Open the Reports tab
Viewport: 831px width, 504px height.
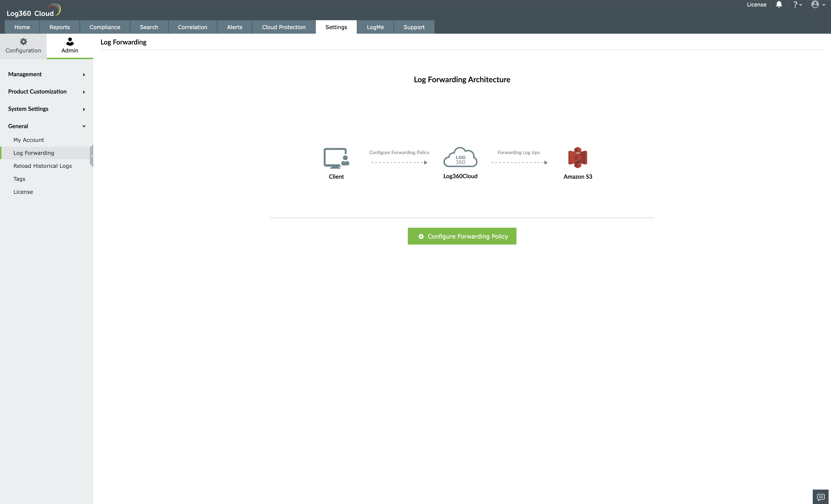pos(60,27)
